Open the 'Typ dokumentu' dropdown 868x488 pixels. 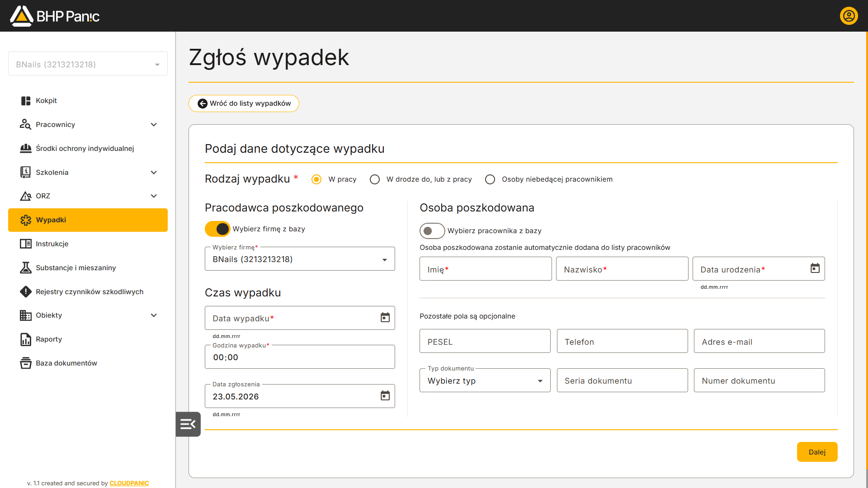point(485,380)
